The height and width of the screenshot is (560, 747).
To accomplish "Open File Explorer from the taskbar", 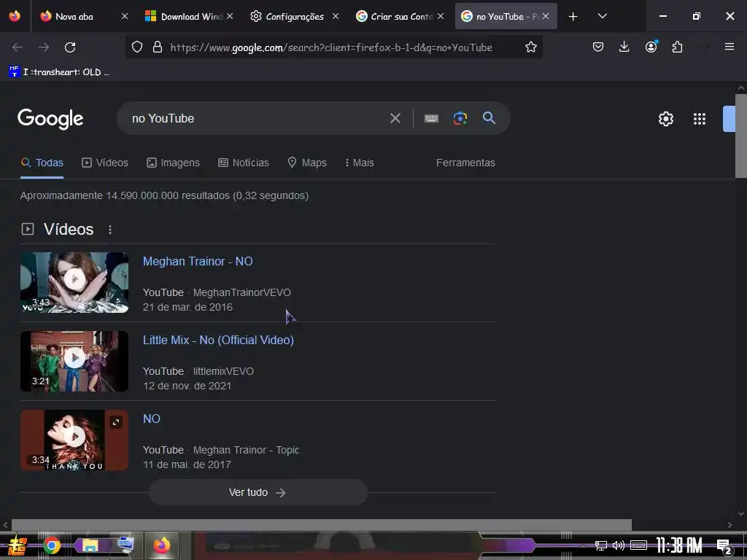I will (90, 545).
